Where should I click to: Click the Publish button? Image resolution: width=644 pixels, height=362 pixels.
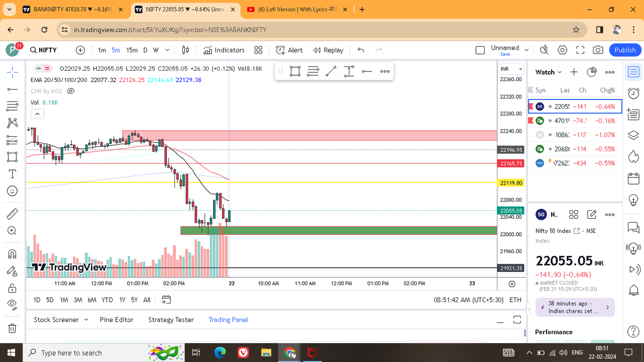[625, 50]
